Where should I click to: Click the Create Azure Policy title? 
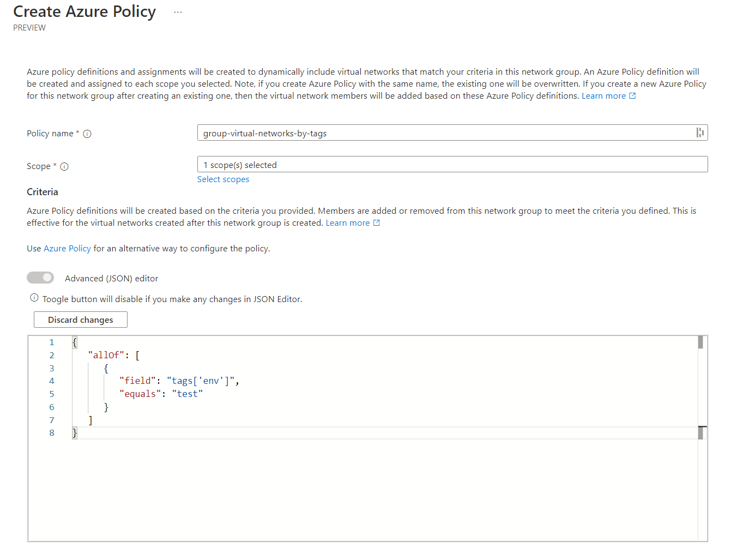(84, 11)
